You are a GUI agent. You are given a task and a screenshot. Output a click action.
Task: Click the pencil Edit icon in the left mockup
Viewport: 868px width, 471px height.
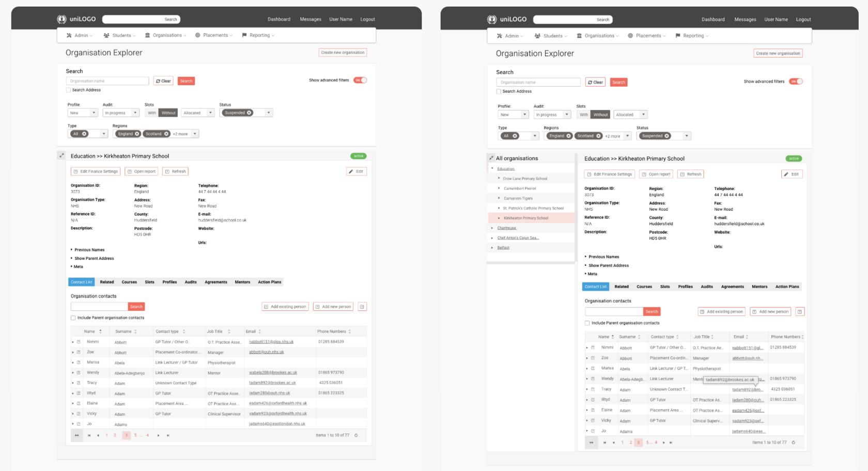pos(351,171)
